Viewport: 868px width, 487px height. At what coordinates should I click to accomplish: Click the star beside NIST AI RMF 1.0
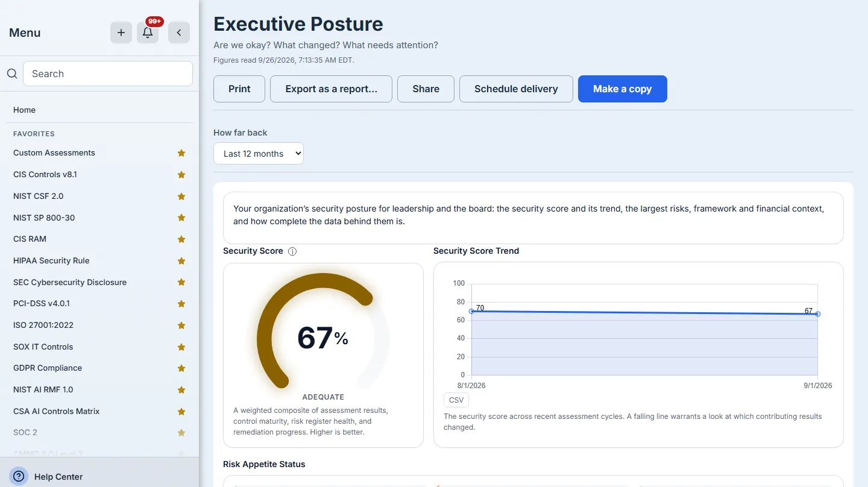[181, 390]
